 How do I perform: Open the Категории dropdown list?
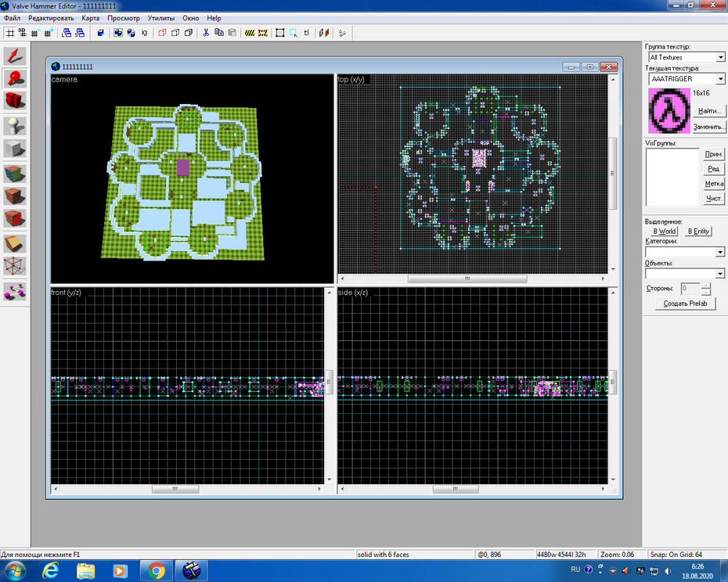(x=684, y=252)
